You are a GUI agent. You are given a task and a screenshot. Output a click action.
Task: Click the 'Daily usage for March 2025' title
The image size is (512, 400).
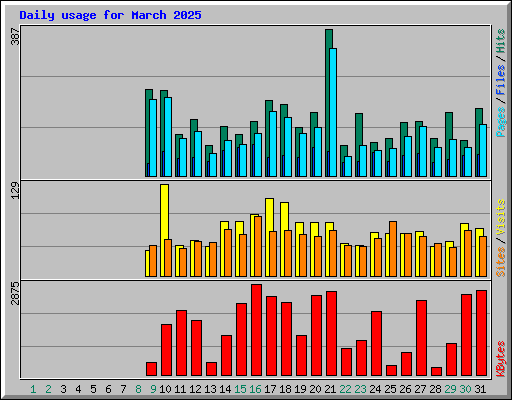click(110, 15)
